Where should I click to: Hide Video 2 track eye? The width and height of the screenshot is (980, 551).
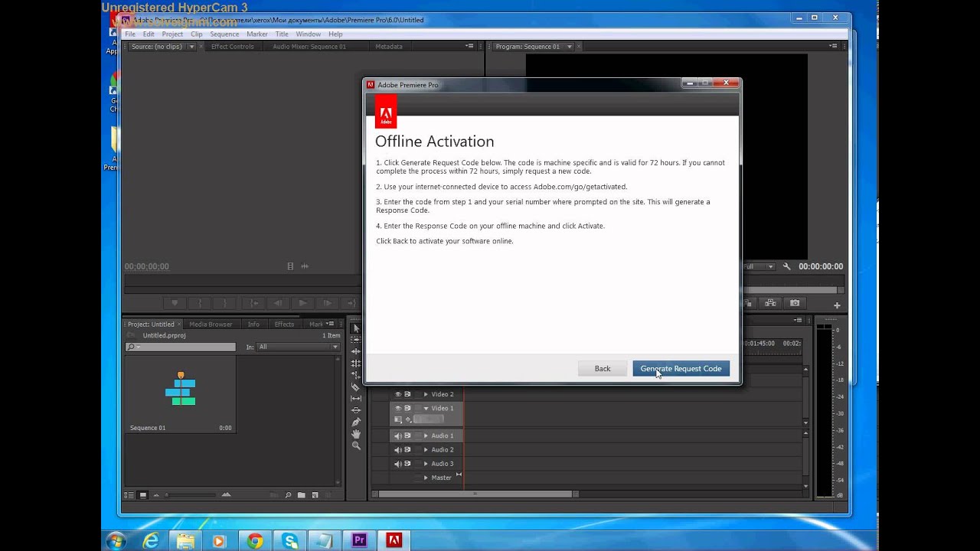pyautogui.click(x=398, y=394)
